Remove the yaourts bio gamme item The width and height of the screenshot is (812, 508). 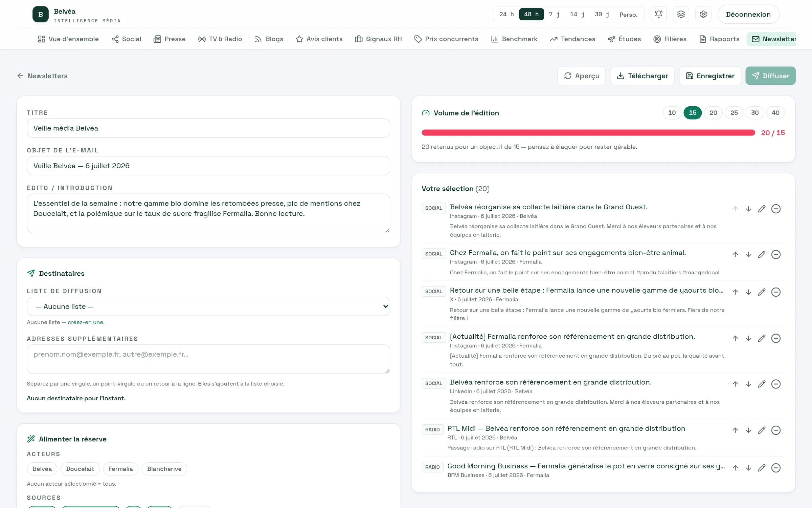[x=776, y=292]
